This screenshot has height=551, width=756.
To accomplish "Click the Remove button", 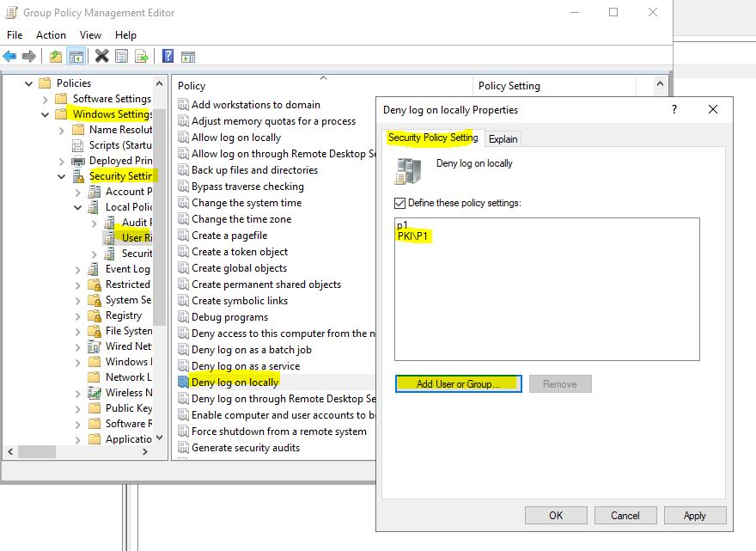I will 560,384.
